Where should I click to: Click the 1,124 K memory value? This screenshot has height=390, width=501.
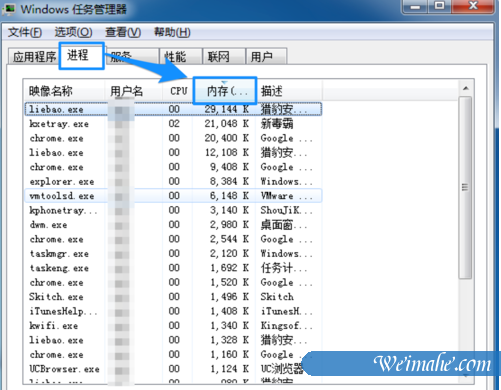pyautogui.click(x=229, y=369)
